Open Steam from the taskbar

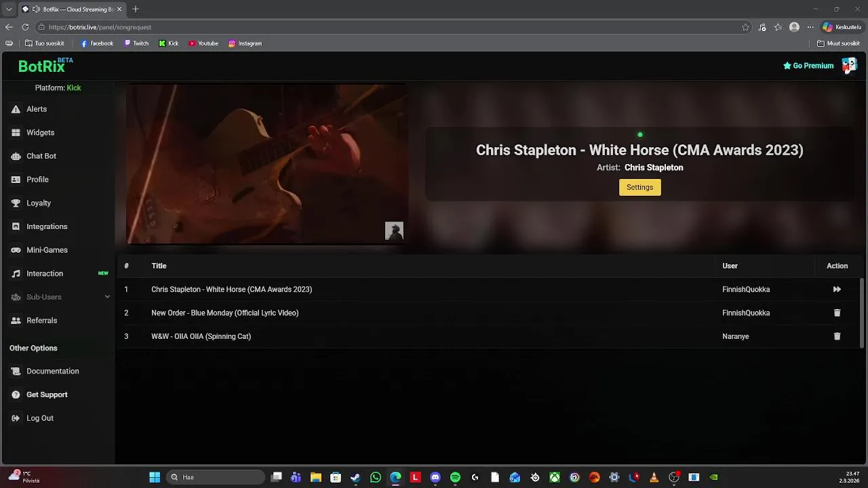point(355,477)
